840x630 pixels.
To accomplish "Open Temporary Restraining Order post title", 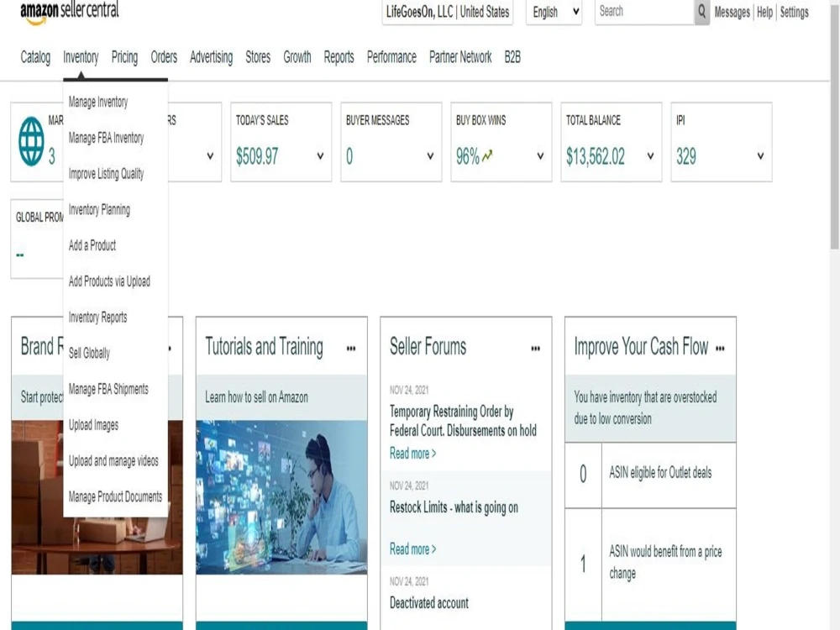I will point(463,421).
